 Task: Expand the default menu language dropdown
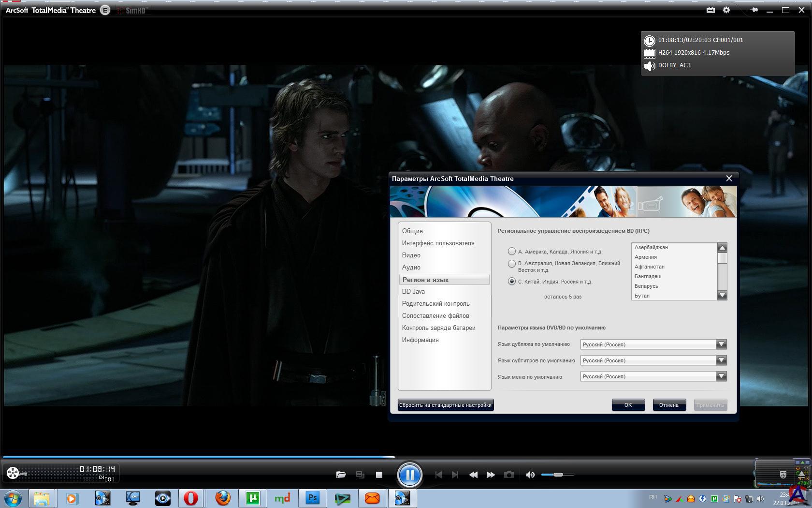(721, 376)
